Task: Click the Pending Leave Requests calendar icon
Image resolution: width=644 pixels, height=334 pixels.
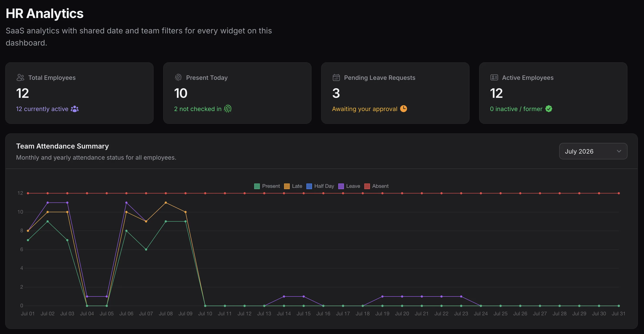Action: pyautogui.click(x=336, y=78)
